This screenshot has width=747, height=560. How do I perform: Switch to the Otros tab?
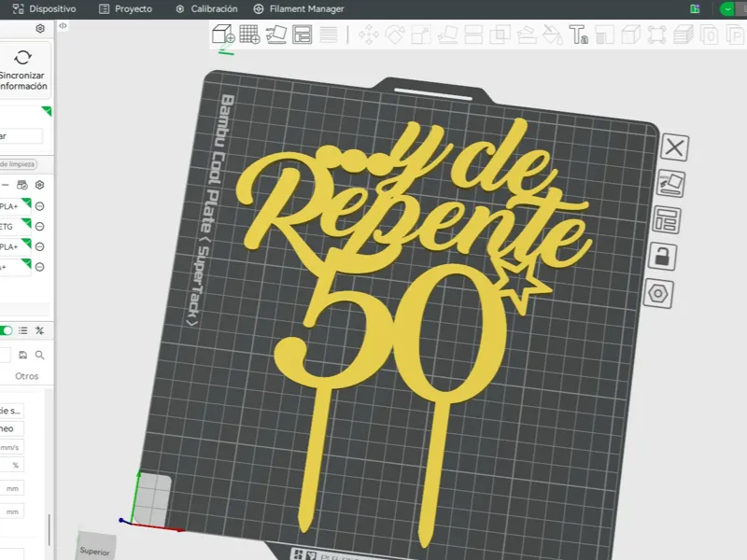point(27,376)
